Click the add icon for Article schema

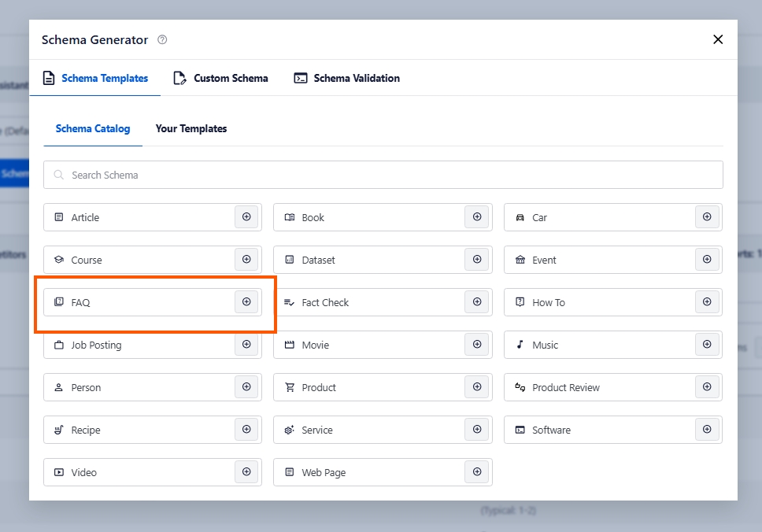point(246,217)
